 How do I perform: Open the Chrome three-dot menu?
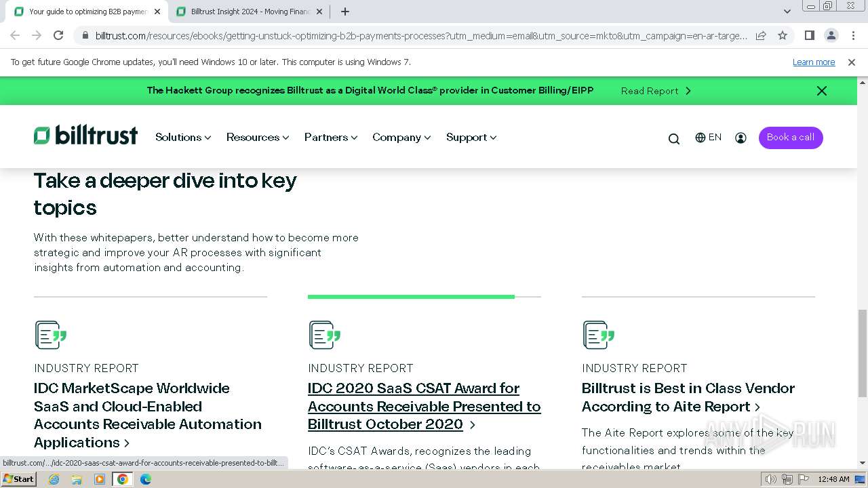point(853,35)
